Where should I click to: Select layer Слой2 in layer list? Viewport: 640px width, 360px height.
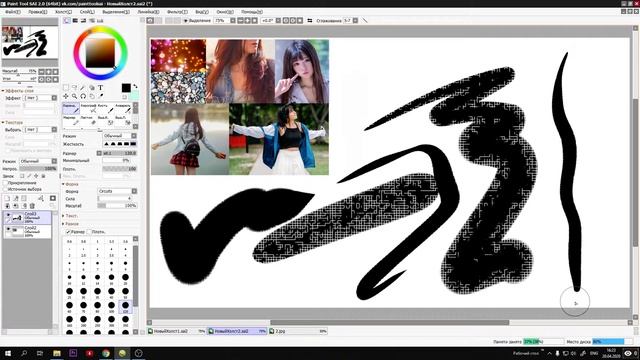[x=27, y=231]
